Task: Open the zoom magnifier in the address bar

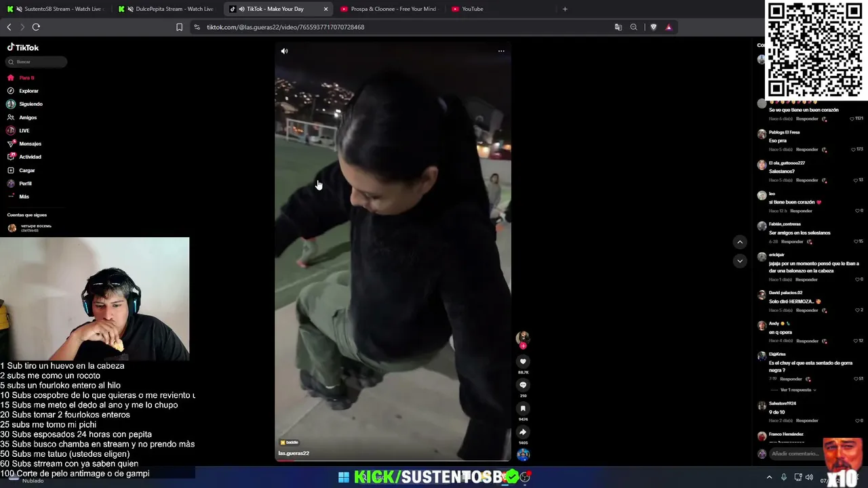Action: click(634, 27)
